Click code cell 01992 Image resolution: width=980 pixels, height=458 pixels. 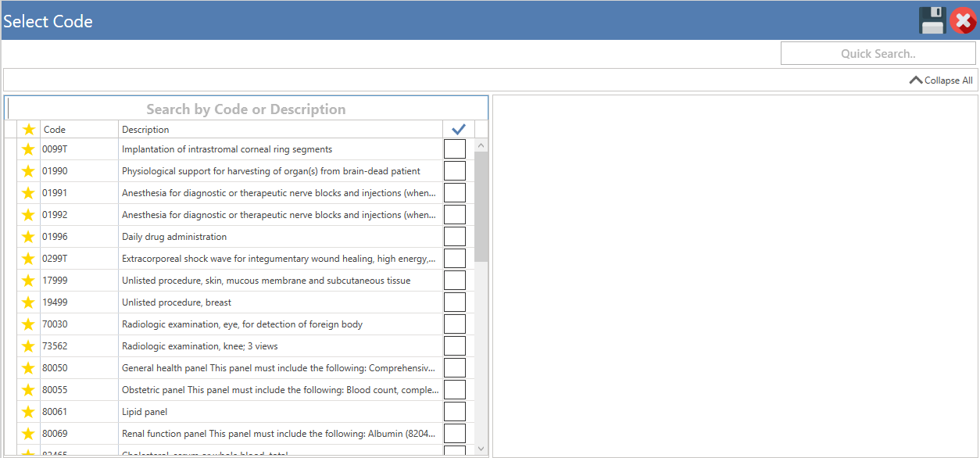(x=79, y=215)
